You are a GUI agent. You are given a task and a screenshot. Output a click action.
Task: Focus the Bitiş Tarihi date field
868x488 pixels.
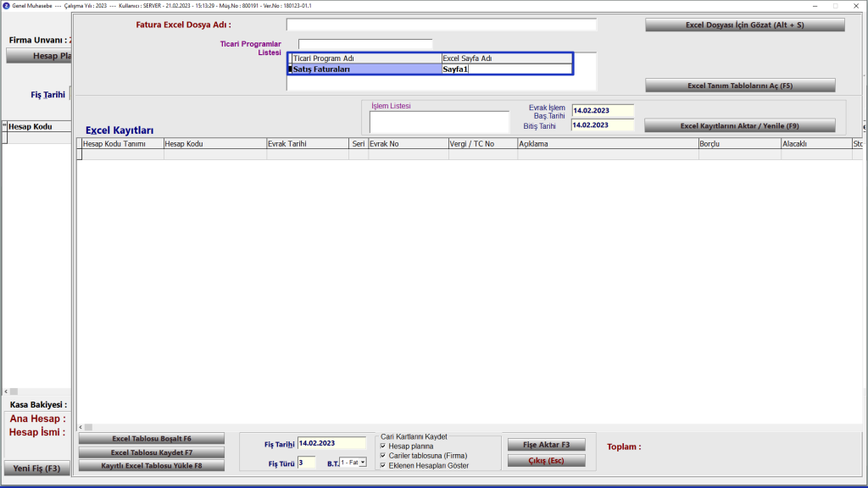[602, 125]
